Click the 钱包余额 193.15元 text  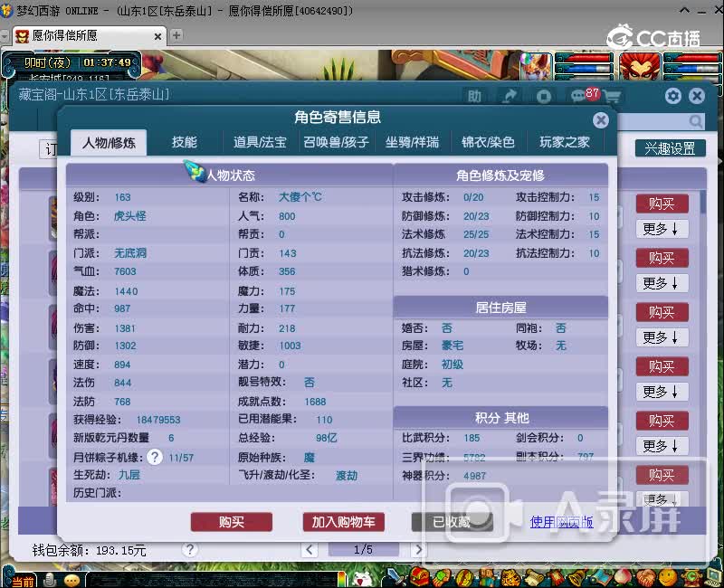tap(89, 550)
